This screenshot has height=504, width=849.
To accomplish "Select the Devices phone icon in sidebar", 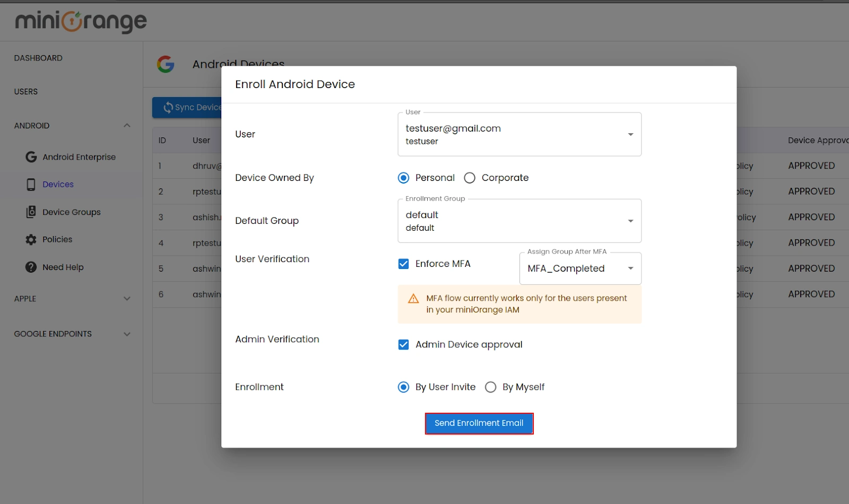I will click(x=31, y=184).
